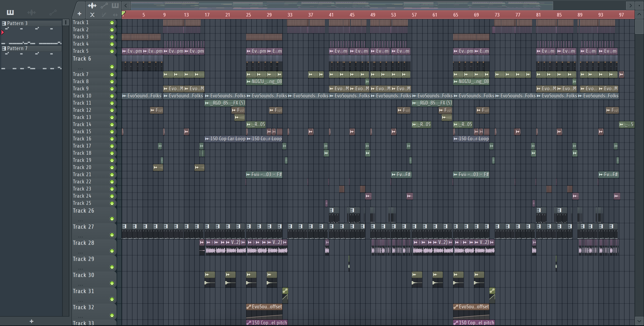
Task: Click the Track 27 ellipsis dots
Action: pos(80,237)
